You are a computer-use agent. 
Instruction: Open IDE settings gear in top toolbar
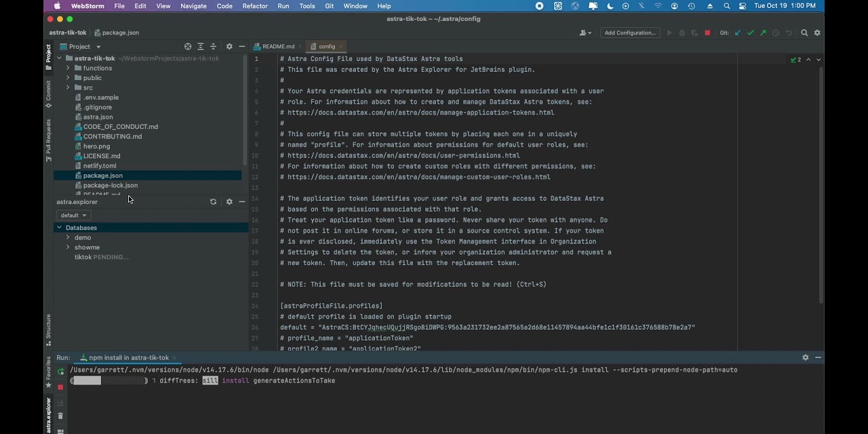[x=817, y=33]
